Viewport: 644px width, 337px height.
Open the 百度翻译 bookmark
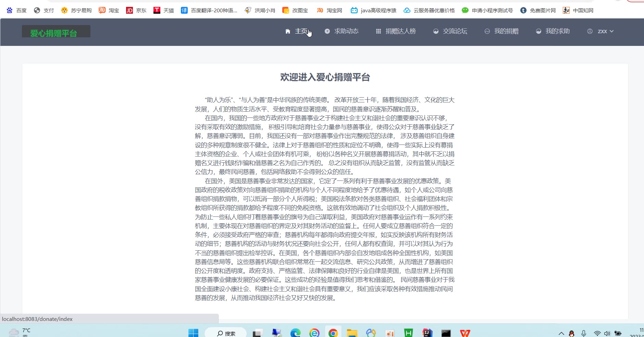tap(209, 10)
